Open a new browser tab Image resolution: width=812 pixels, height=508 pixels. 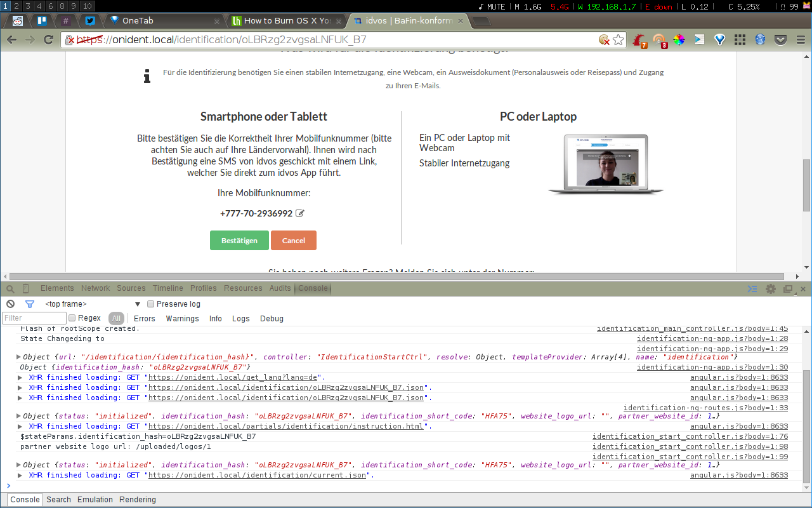click(x=481, y=21)
